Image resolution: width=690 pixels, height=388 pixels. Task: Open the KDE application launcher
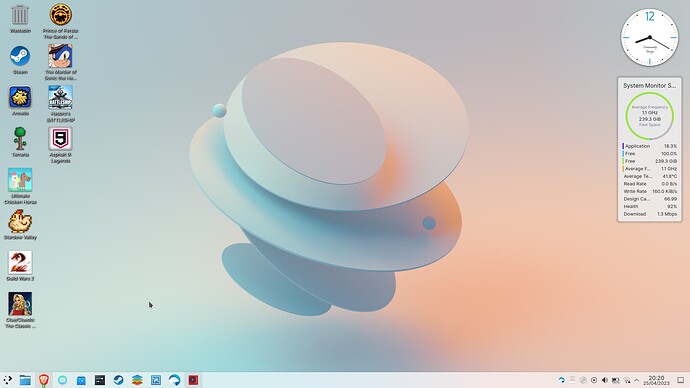(7, 380)
